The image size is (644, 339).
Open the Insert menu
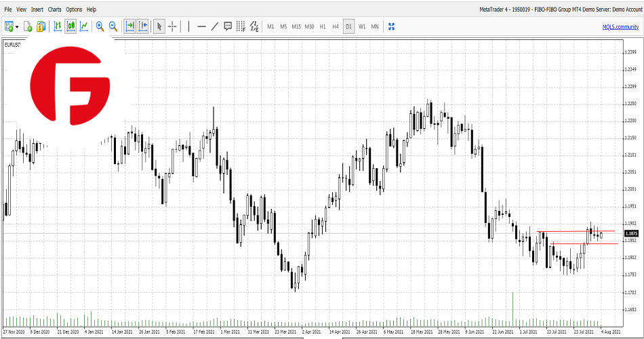(x=37, y=9)
